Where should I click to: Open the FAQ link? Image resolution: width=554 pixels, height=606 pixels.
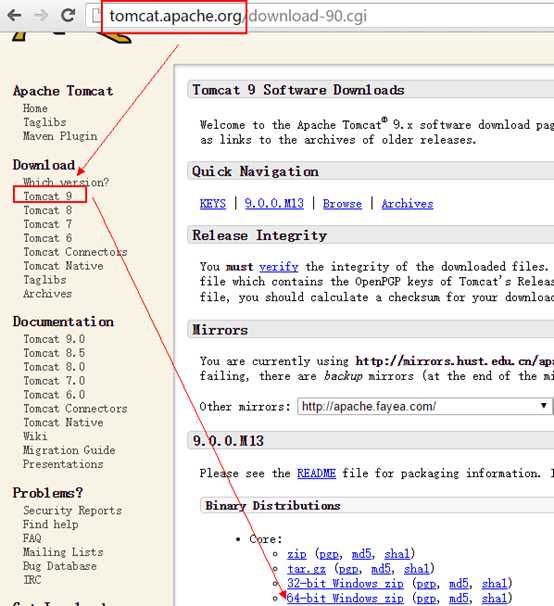point(32,538)
